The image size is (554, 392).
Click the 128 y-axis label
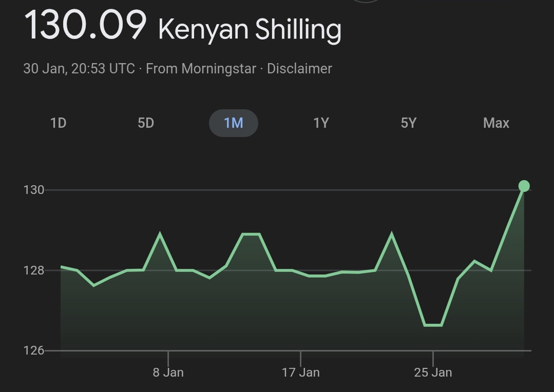click(34, 270)
